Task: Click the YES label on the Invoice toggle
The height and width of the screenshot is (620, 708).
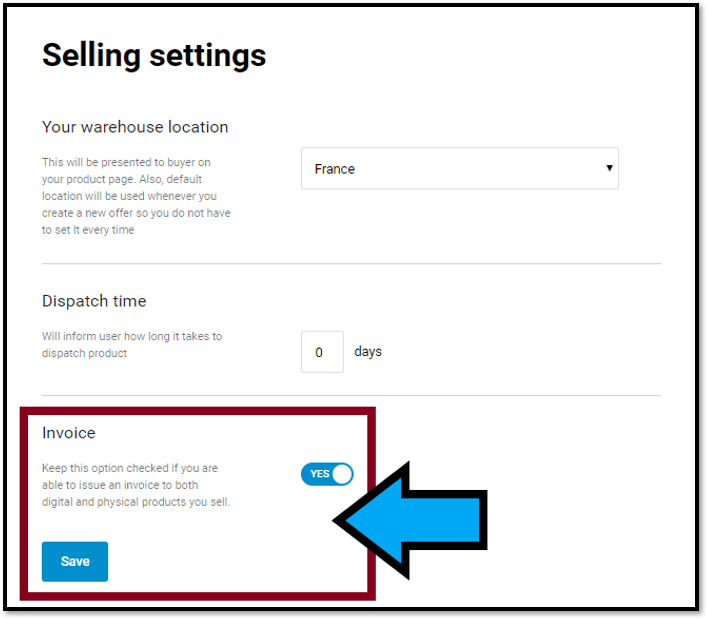Action: coord(319,474)
